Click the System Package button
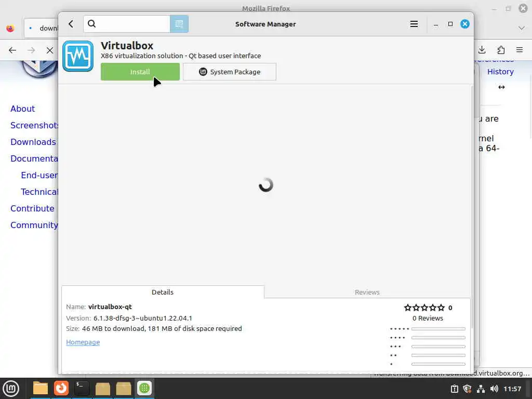Screen dimensions: 532x399 pos(230,72)
